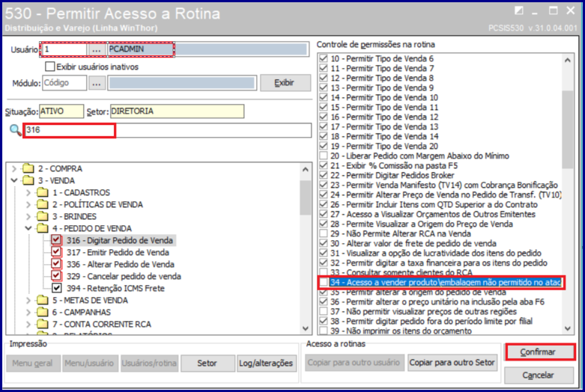
Task: Toggle permission 37 - Não permitir visualizar preços
Action: 324,311
